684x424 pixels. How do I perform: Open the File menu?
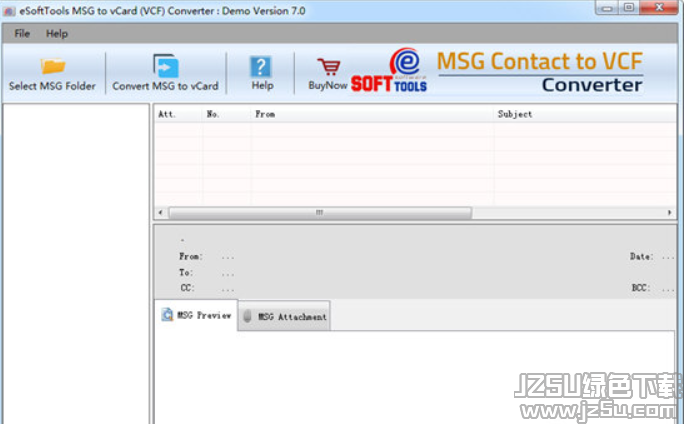point(22,34)
